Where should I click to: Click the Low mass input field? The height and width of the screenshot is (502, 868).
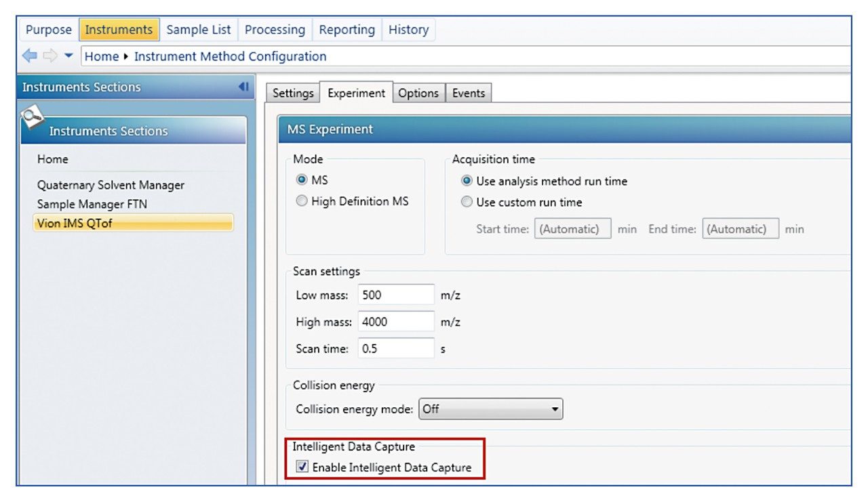[x=395, y=295]
